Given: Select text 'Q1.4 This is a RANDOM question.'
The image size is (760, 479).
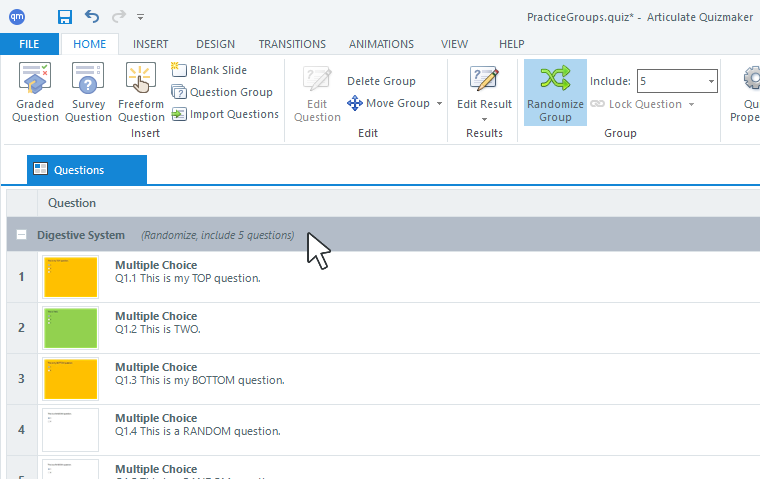Looking at the screenshot, I should tap(198, 431).
